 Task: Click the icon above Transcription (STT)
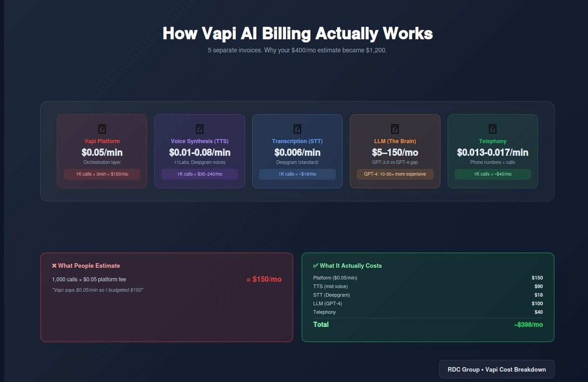297,129
